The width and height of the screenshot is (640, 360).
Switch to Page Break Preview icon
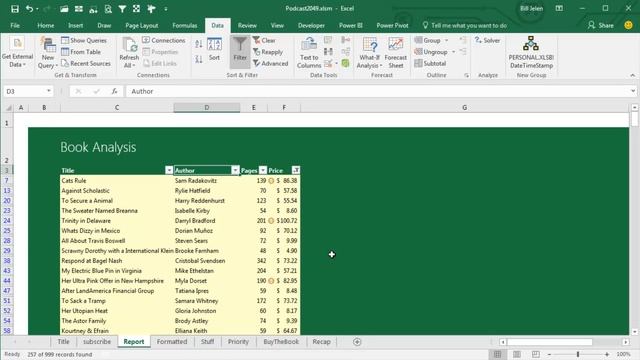pyautogui.click(x=536, y=354)
